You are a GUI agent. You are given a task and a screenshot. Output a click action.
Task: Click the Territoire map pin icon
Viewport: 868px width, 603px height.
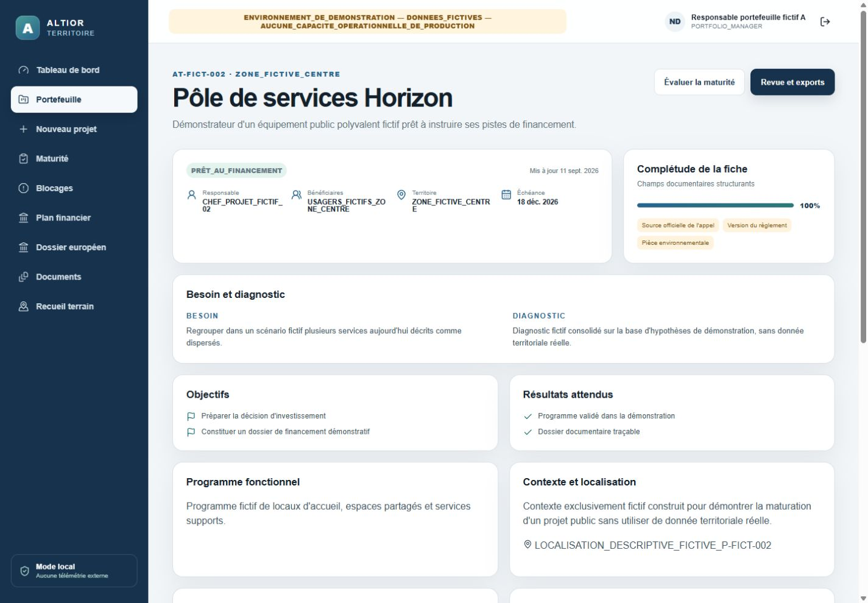[401, 195]
